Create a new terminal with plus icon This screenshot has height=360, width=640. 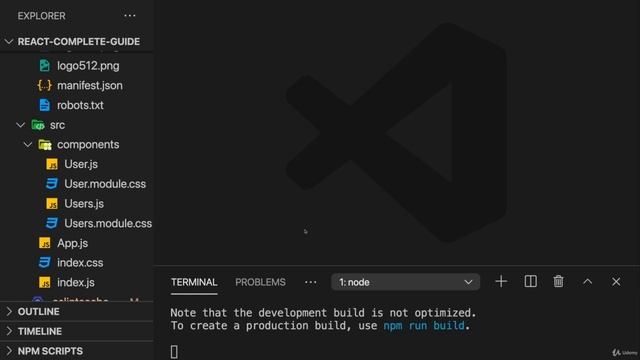501,282
